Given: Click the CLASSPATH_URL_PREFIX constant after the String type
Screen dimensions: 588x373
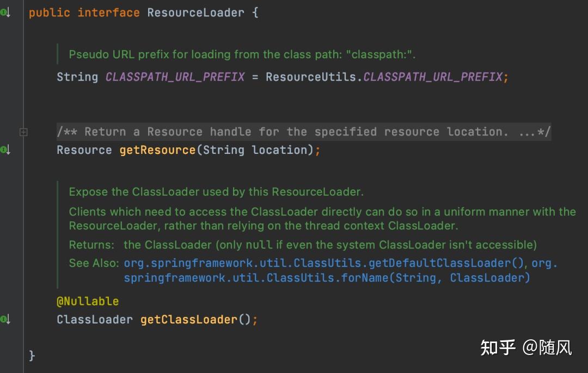Looking at the screenshot, I should tap(175, 77).
